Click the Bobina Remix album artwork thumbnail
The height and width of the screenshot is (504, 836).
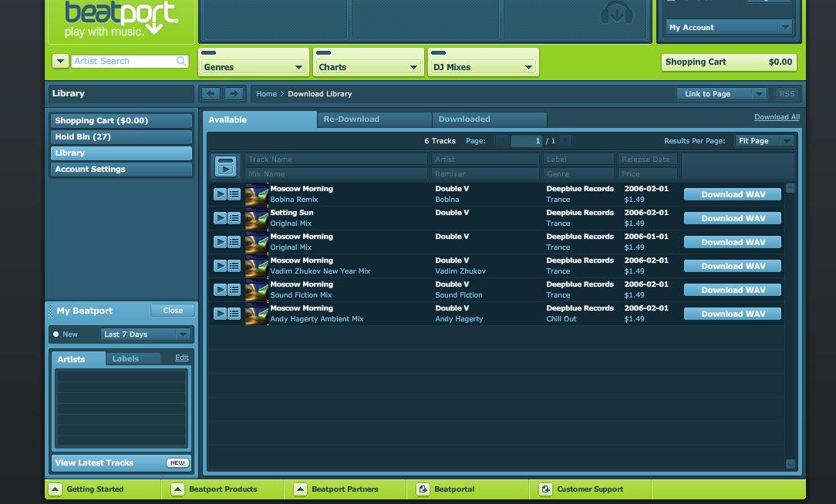pos(257,194)
